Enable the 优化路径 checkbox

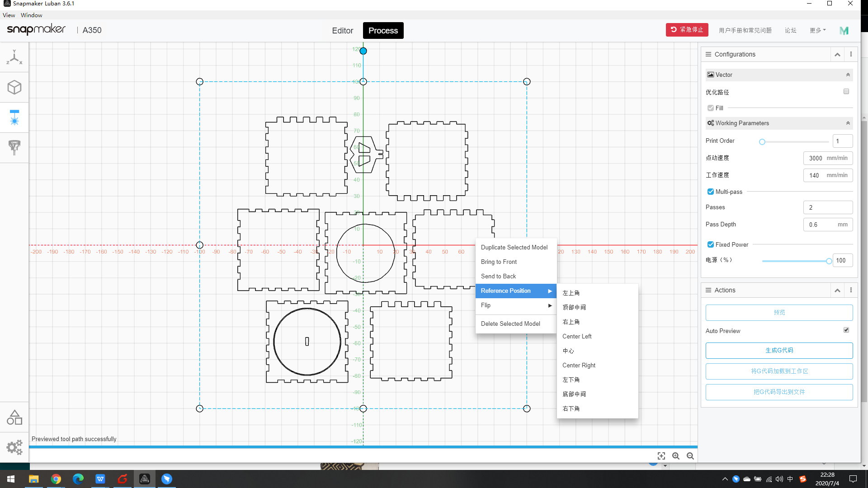coord(846,91)
